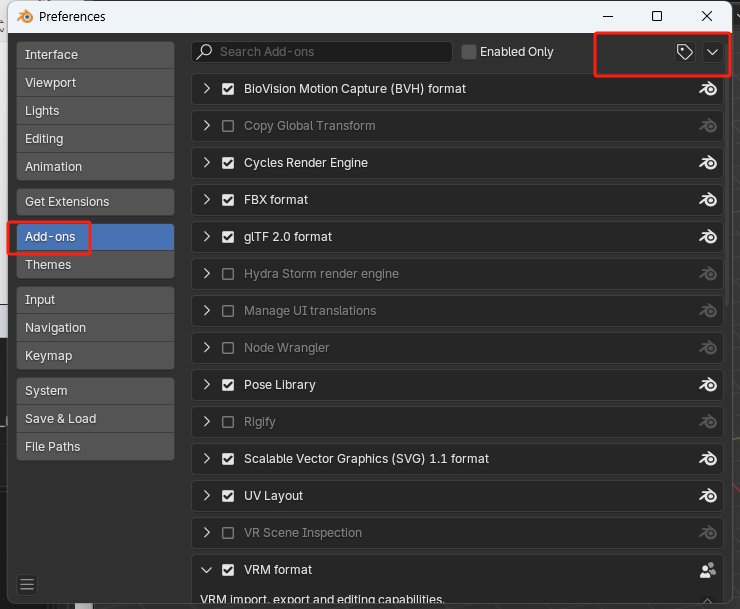The height and width of the screenshot is (609, 740).
Task: Open Keymap preferences
Action: point(95,355)
